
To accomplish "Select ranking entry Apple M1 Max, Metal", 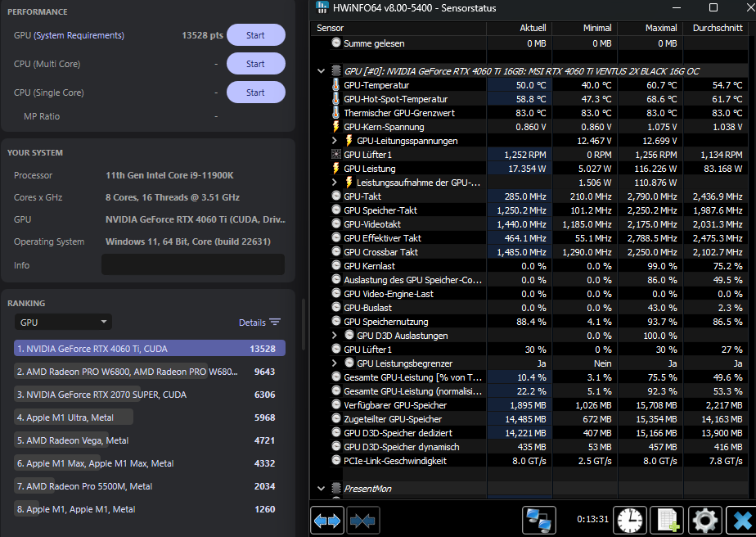I will pyautogui.click(x=150, y=463).
